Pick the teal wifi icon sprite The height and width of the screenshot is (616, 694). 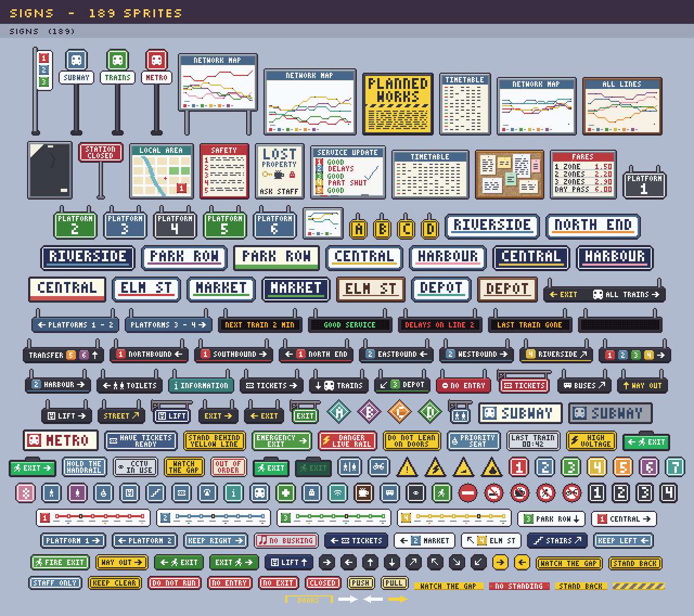click(x=337, y=493)
